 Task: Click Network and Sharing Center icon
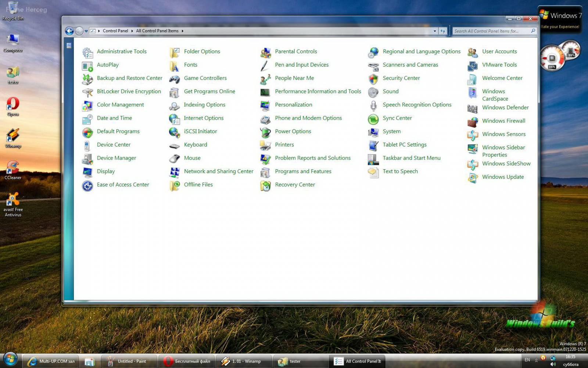coord(175,173)
